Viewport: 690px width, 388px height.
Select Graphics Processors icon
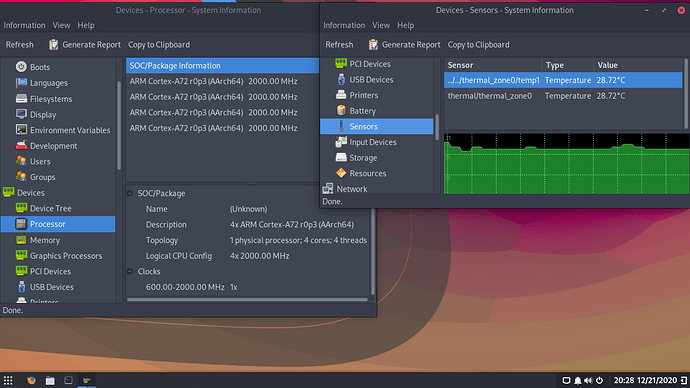click(x=21, y=256)
